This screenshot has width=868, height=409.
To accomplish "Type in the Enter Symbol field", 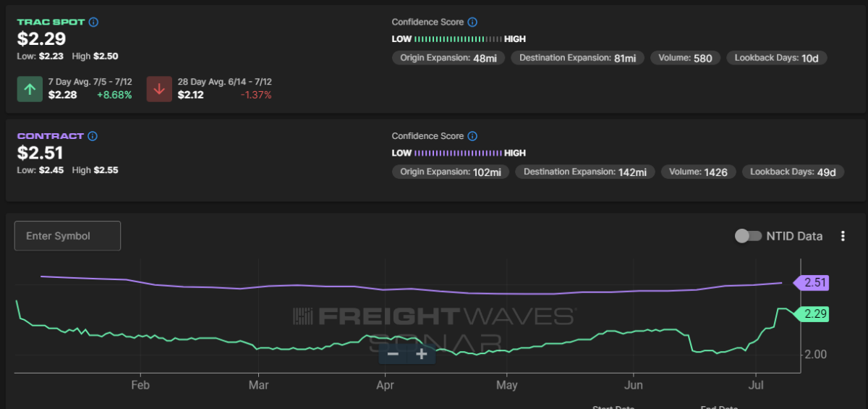I will (67, 236).
